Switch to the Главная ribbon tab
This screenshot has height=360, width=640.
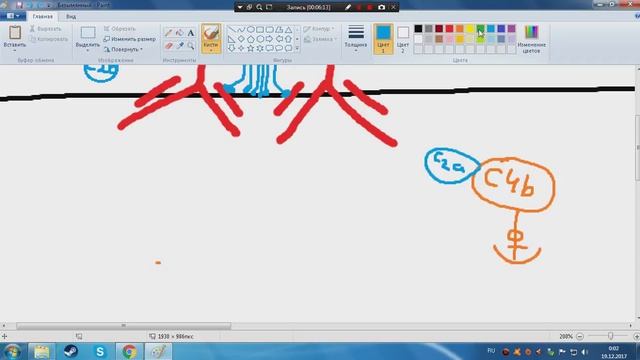42,17
